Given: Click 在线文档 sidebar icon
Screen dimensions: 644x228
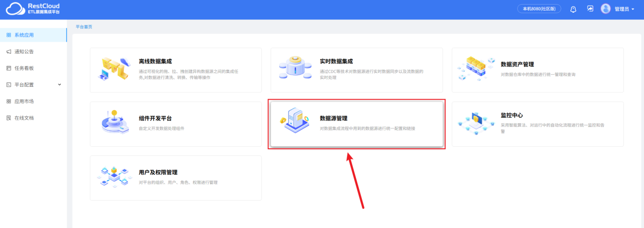Looking at the screenshot, I should pos(9,118).
